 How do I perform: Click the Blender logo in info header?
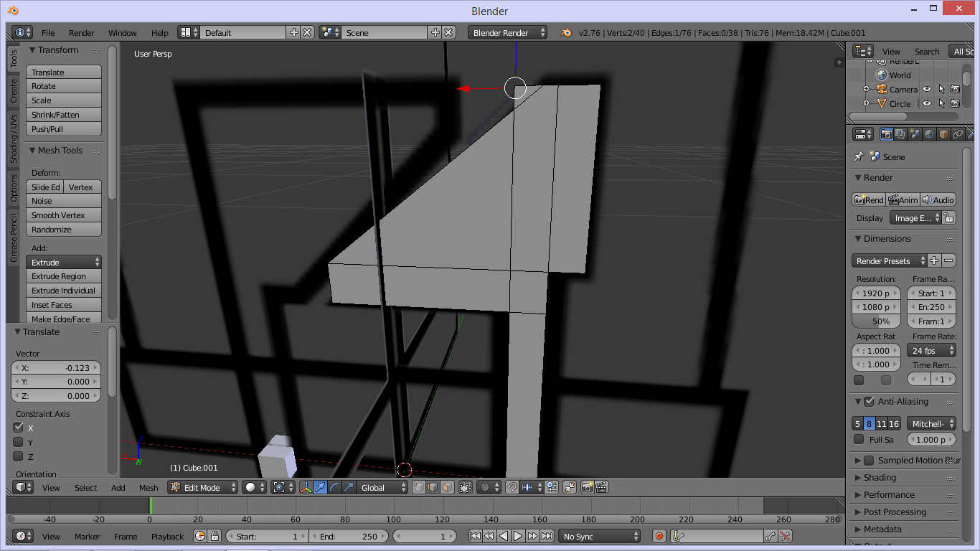566,32
